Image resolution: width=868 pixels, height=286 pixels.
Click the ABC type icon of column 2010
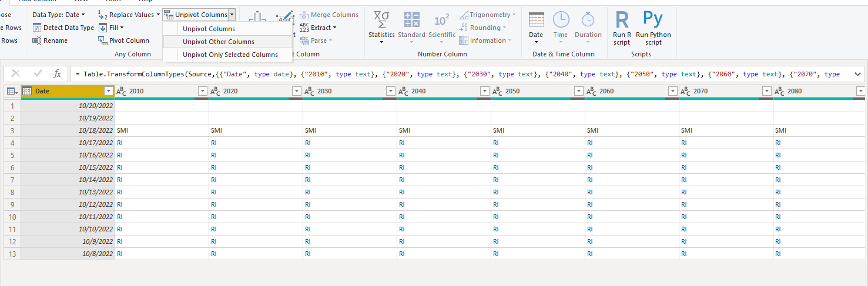[121, 91]
